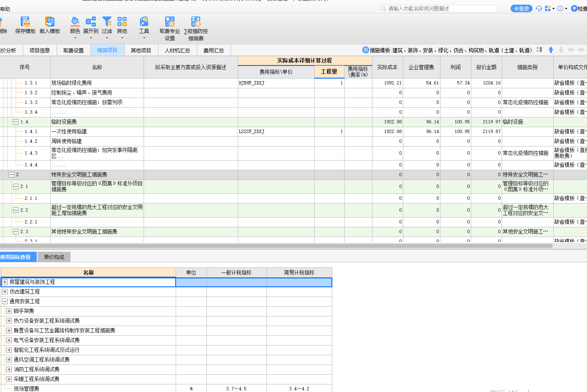The image size is (587, 392).
Task: Open 取费专业设置 settings icon
Action: (170, 22)
